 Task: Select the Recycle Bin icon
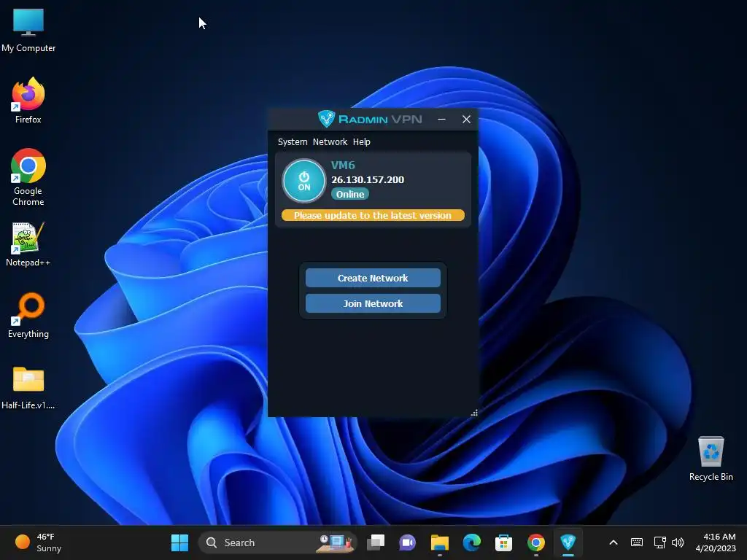[711, 459]
